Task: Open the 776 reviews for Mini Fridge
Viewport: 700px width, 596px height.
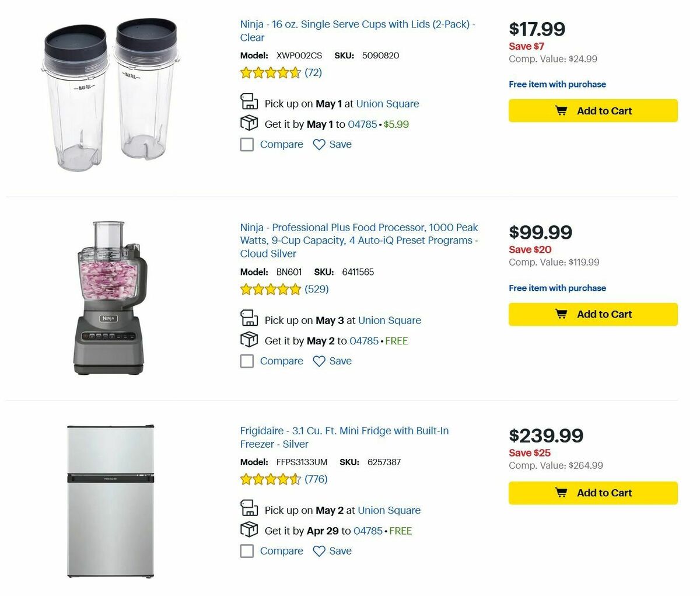Action: point(316,479)
